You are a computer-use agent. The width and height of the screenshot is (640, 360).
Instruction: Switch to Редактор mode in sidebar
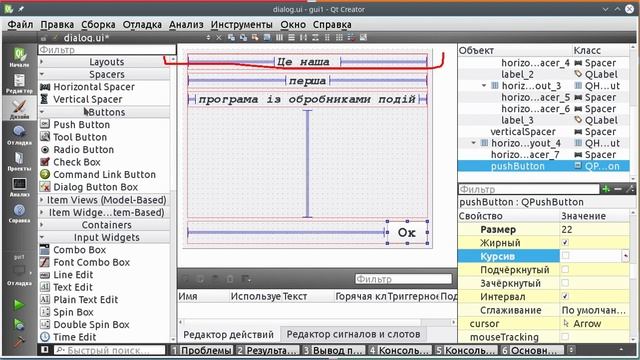point(19,83)
